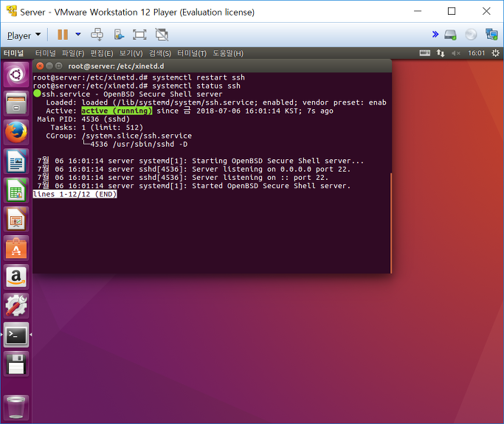Open the keyboard input indicator
Viewport: 504px width, 424px height.
[425, 53]
